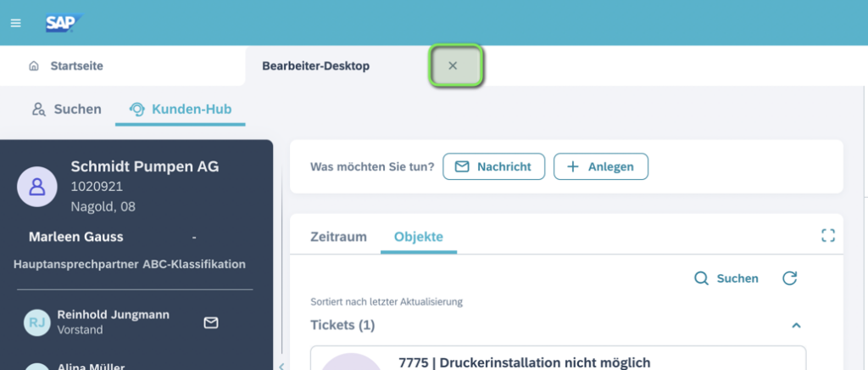The width and height of the screenshot is (868, 370).
Task: Expand the panel to full screen
Action: (x=828, y=236)
